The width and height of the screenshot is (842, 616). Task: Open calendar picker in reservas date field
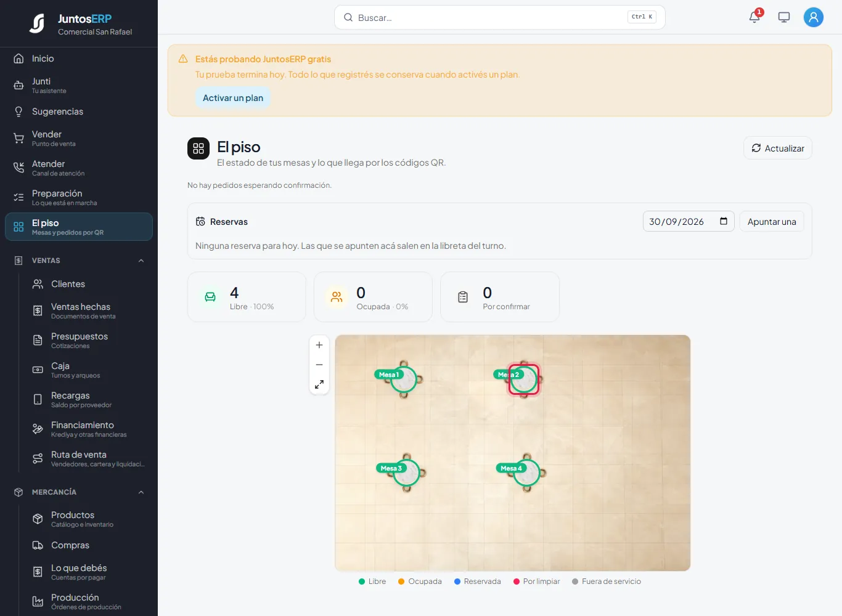point(724,221)
